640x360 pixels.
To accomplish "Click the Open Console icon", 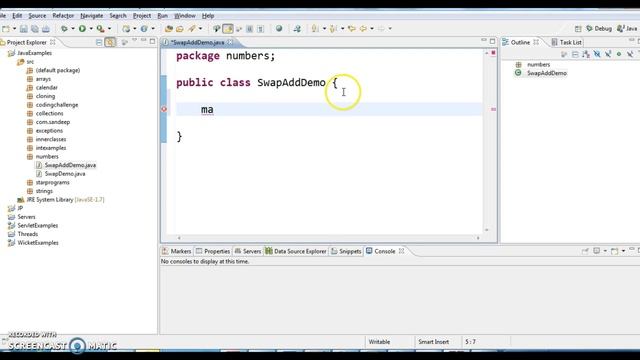I will click(614, 251).
